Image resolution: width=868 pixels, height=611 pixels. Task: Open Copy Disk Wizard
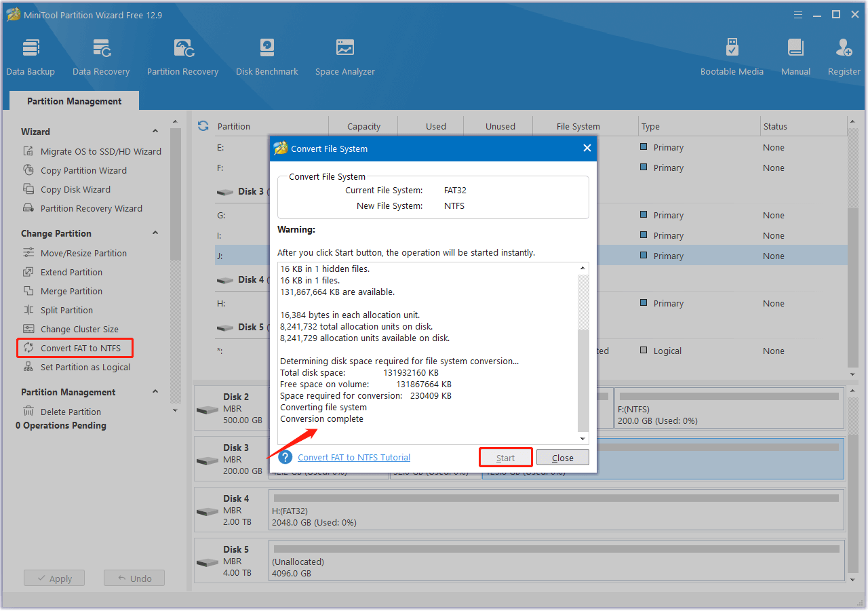coord(66,189)
